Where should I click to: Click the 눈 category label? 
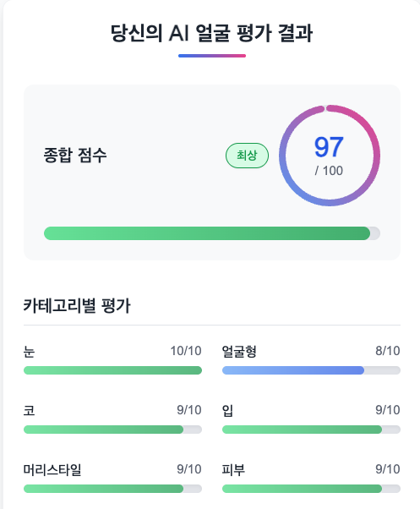pos(29,351)
